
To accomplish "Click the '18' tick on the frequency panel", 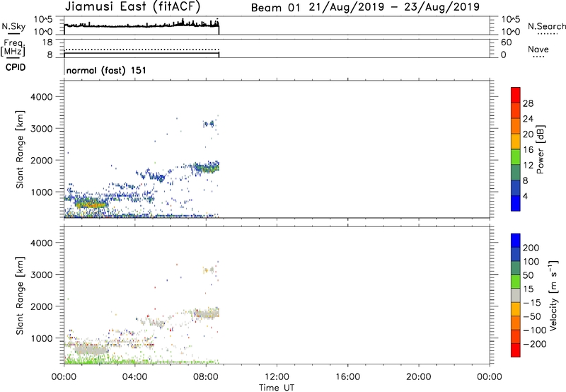I will [47, 42].
